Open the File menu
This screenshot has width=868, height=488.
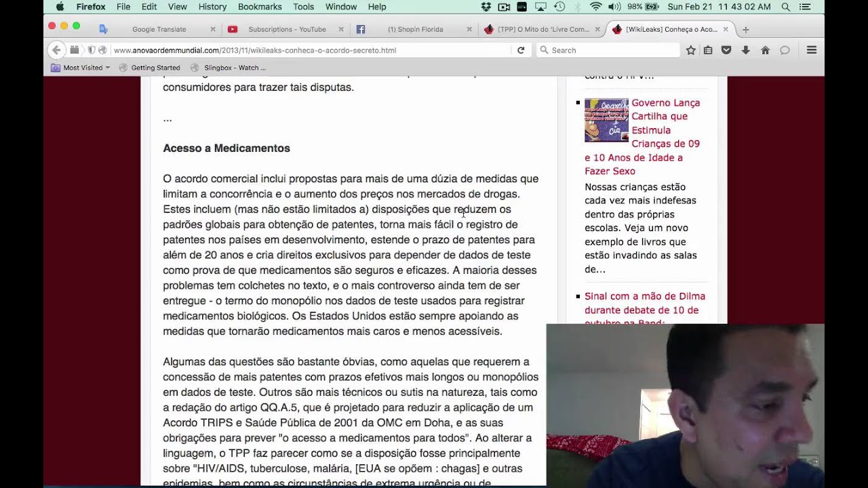tap(123, 7)
